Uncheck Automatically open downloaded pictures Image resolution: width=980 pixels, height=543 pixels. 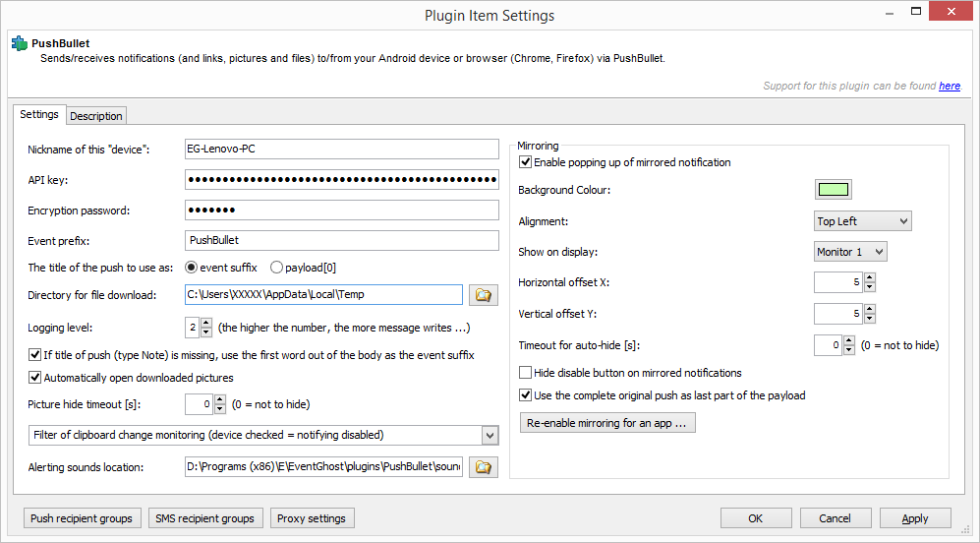(x=35, y=378)
